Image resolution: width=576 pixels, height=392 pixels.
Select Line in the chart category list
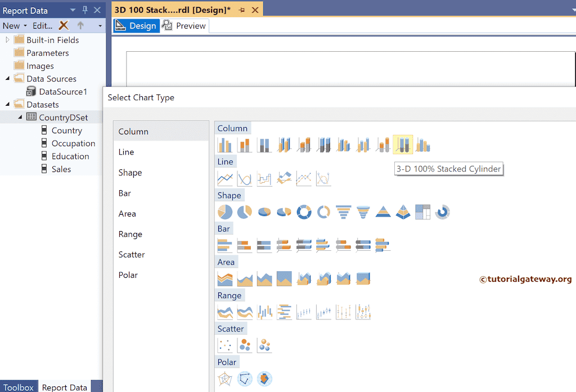tap(161, 152)
